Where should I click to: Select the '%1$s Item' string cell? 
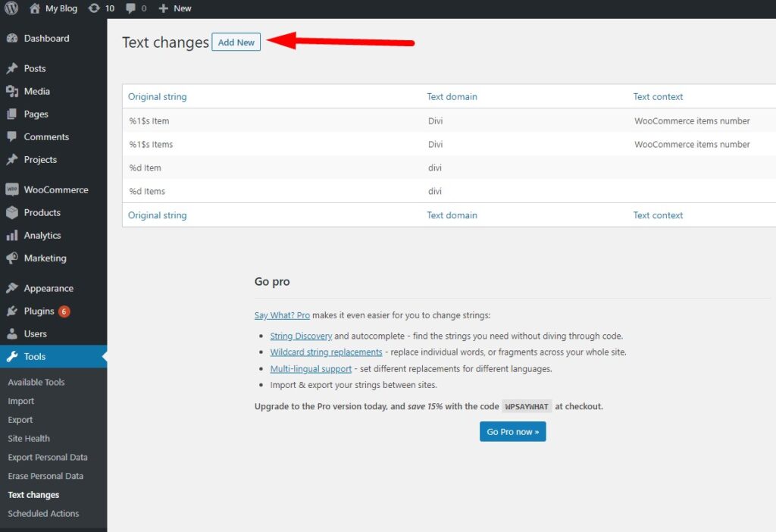[149, 120]
